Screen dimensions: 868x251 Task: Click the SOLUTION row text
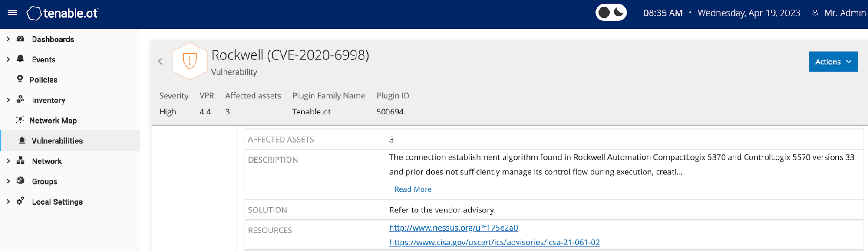pyautogui.click(x=442, y=210)
